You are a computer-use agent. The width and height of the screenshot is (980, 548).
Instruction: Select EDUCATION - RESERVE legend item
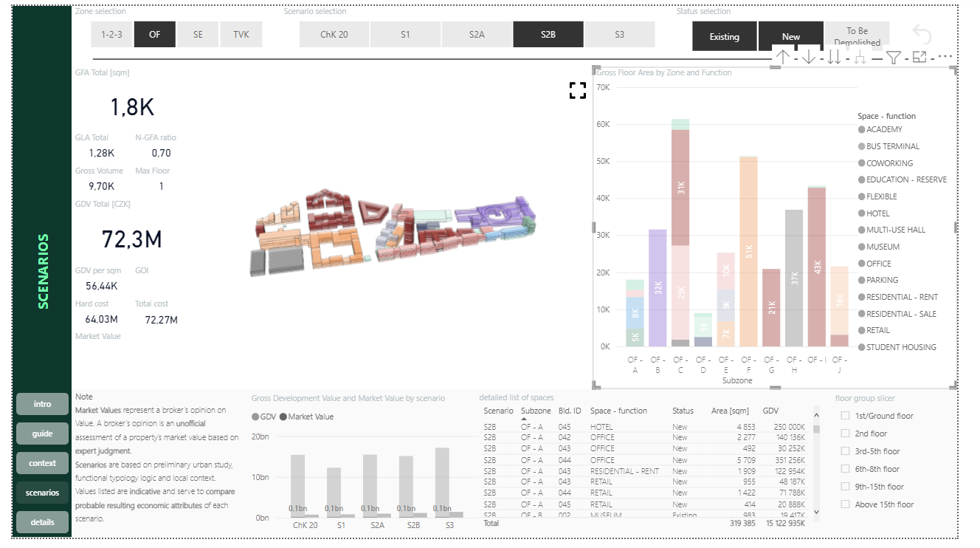902,179
